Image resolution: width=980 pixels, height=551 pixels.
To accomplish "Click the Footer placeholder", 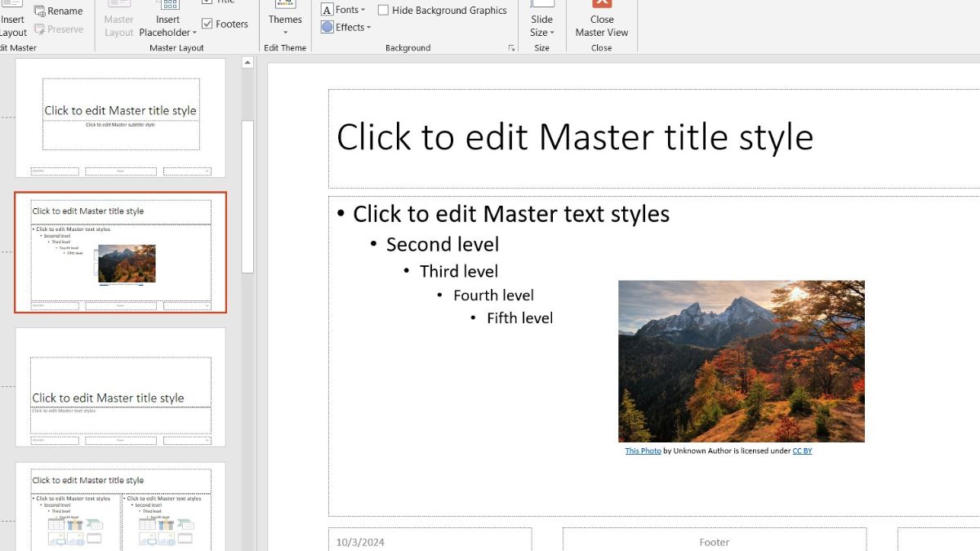I will [x=715, y=540].
